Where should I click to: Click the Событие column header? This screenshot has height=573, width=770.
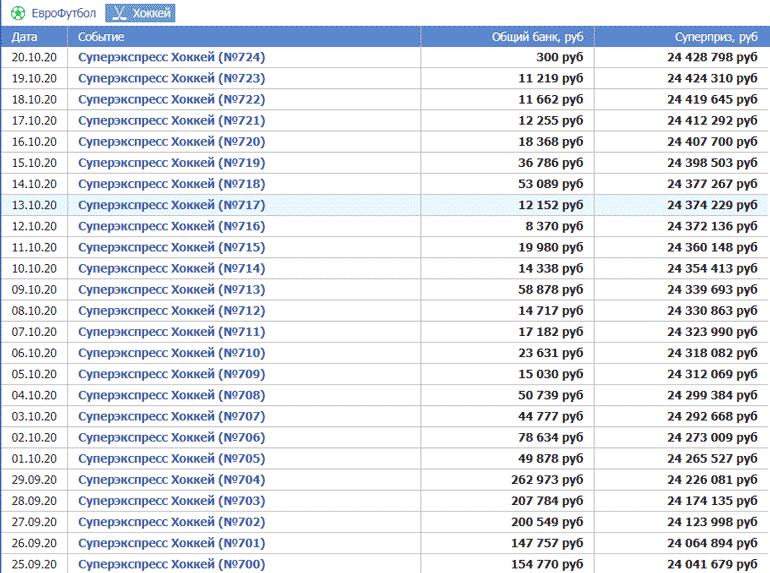[101, 36]
